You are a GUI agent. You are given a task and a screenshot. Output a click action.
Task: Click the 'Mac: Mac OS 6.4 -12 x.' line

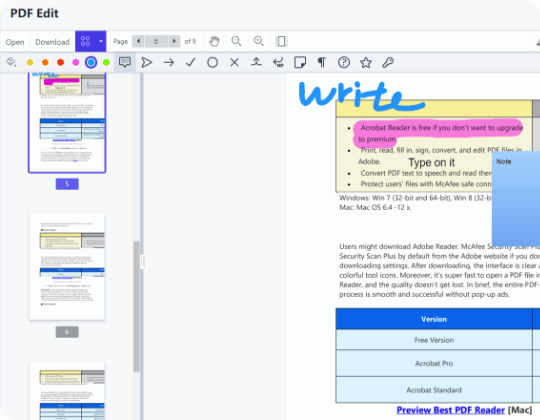coord(375,208)
